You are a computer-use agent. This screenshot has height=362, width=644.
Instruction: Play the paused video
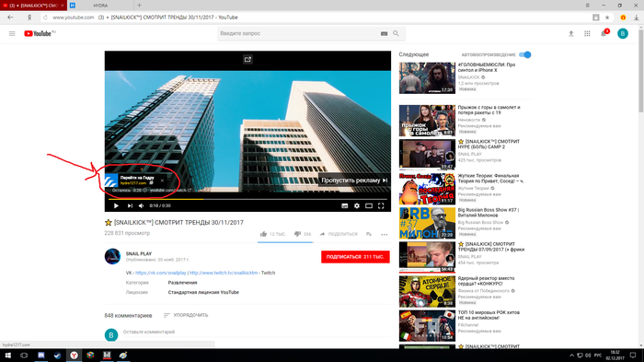click(x=116, y=205)
